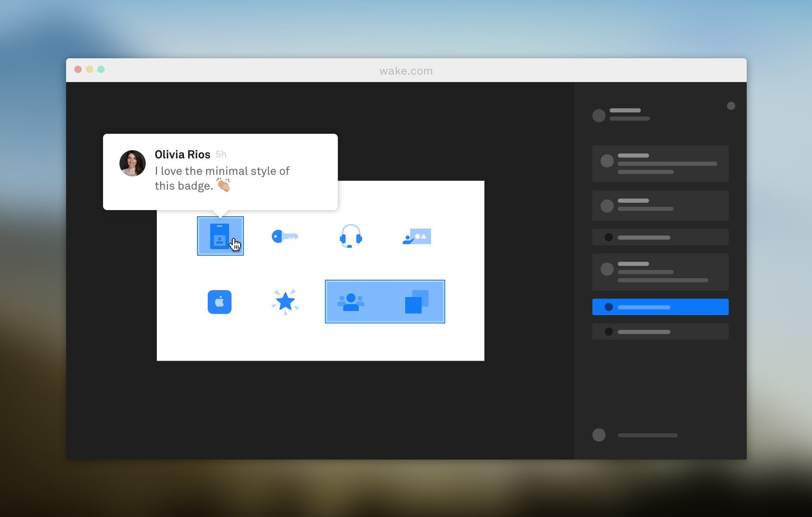The height and width of the screenshot is (517, 812).
Task: Open the second sidebar comment card
Action: point(660,205)
